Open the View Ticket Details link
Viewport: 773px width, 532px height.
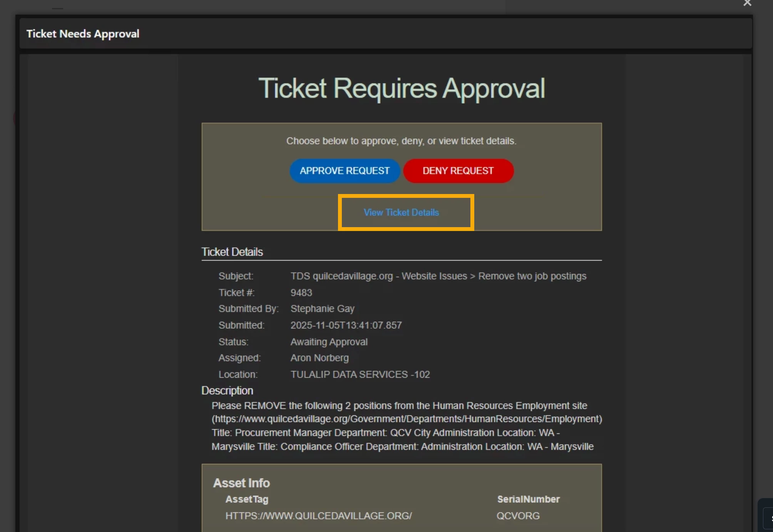(x=401, y=212)
